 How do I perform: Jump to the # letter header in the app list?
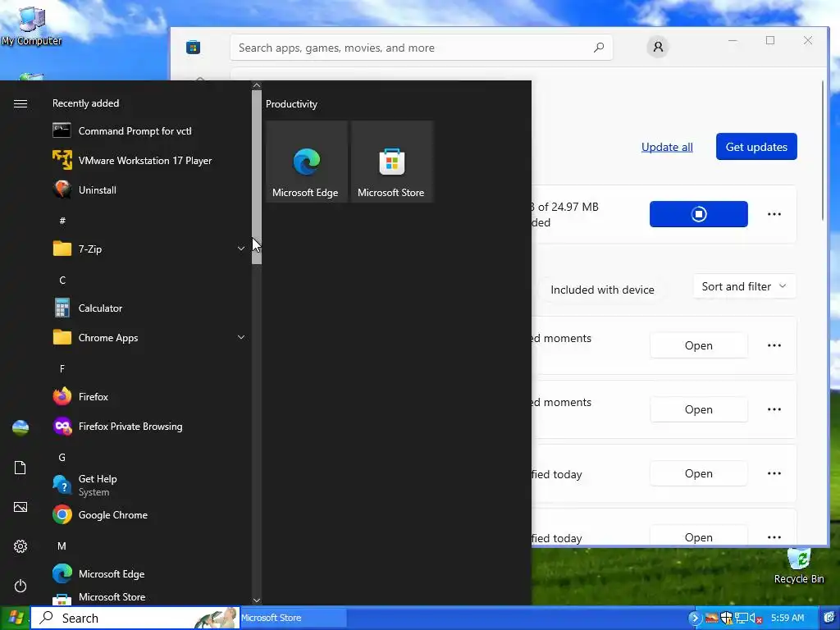pos(62,220)
